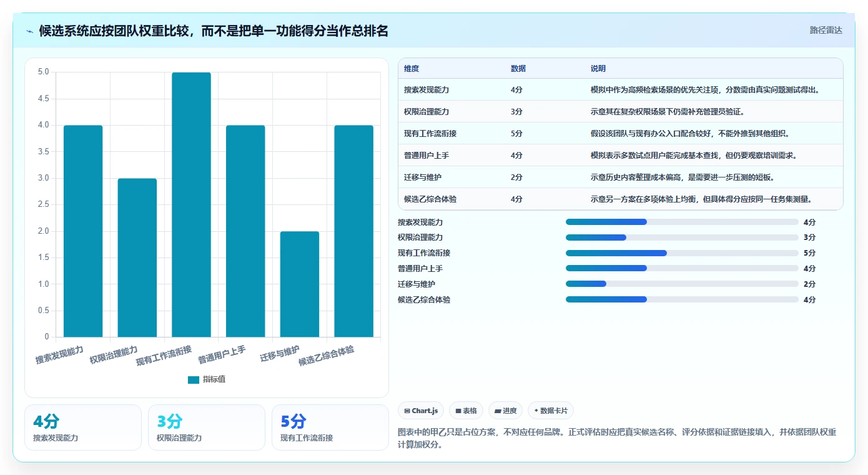Click y-axis tick label 2.5
868x475 pixels.
point(43,204)
